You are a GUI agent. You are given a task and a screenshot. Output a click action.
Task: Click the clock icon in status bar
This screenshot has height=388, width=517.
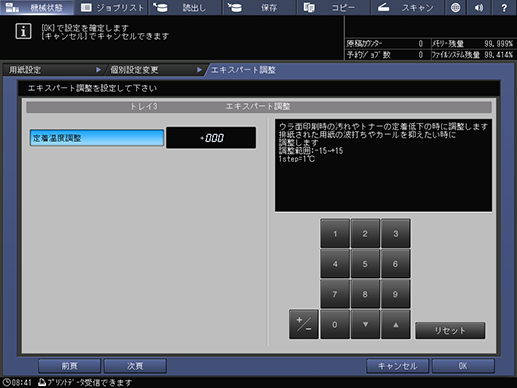click(x=7, y=382)
